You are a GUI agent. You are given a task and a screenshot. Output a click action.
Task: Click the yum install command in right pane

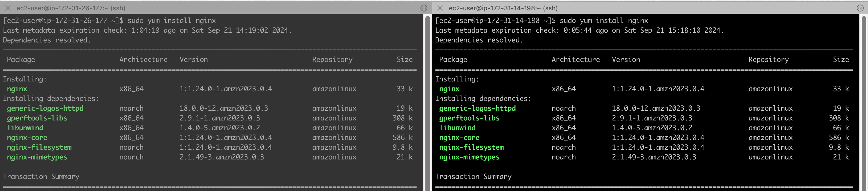[x=603, y=21]
